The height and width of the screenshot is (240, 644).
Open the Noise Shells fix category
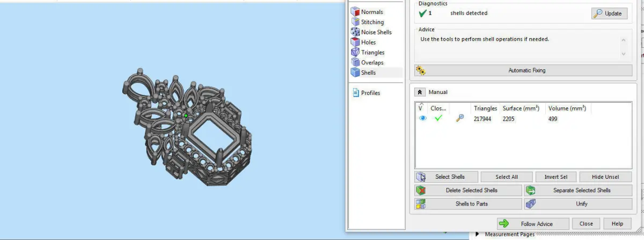coord(371,32)
